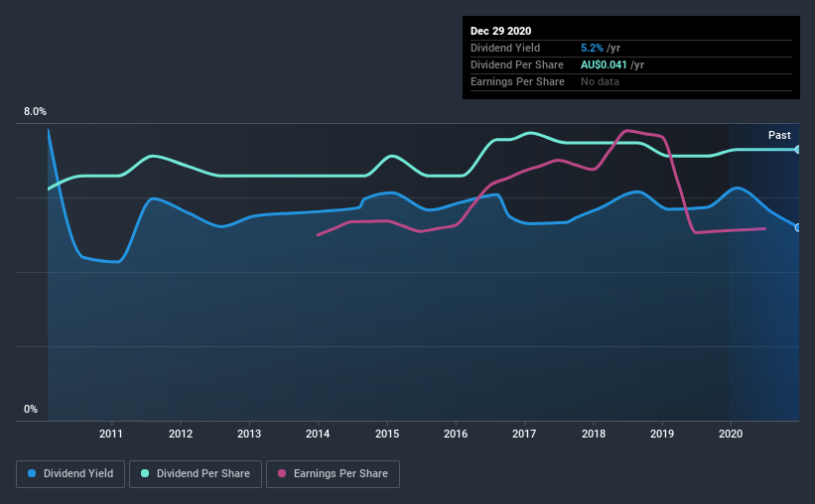
Task: Click the teal Dividend Per Share legend dot
Action: pos(145,473)
